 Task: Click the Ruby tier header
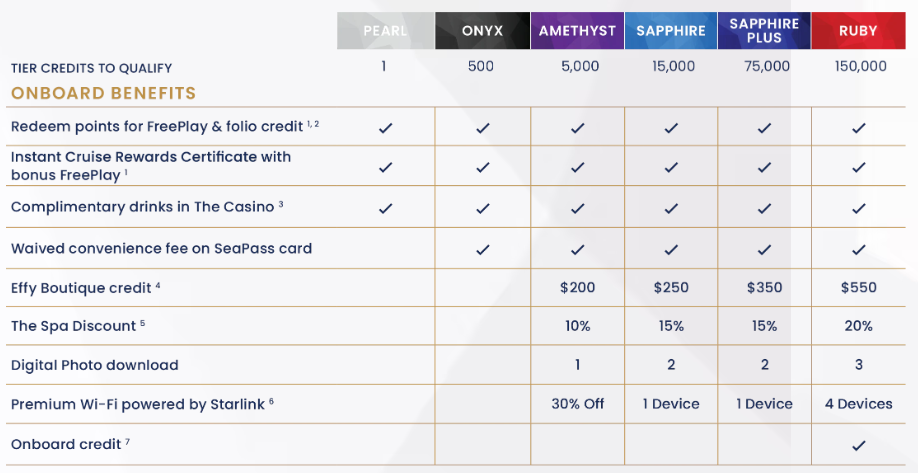click(858, 31)
